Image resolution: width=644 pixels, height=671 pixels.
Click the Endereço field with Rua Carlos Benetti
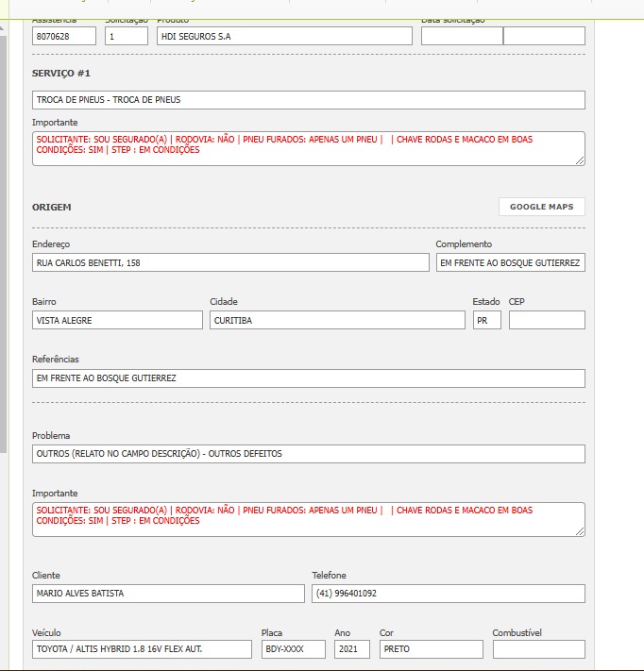pos(230,262)
